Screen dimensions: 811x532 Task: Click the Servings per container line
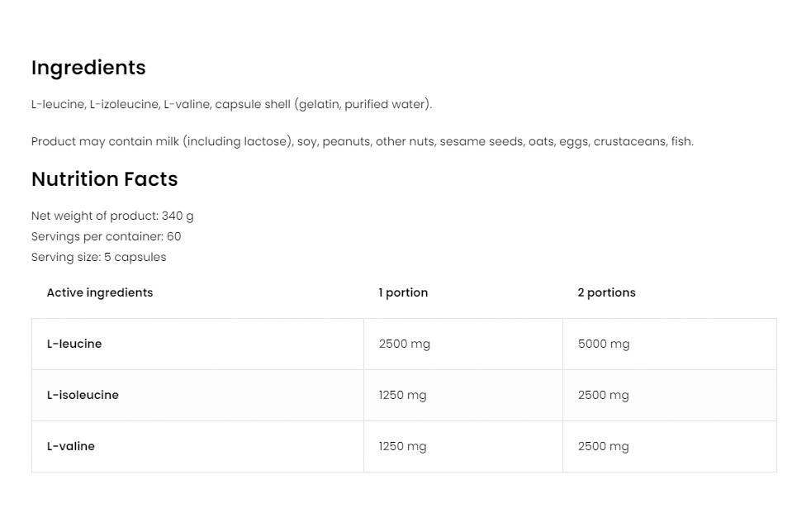point(106,236)
